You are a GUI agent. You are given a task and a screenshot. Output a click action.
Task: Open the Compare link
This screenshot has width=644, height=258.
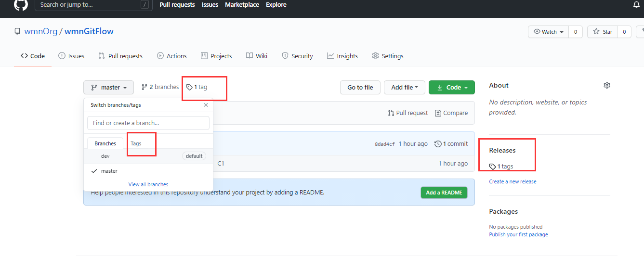coord(451,113)
